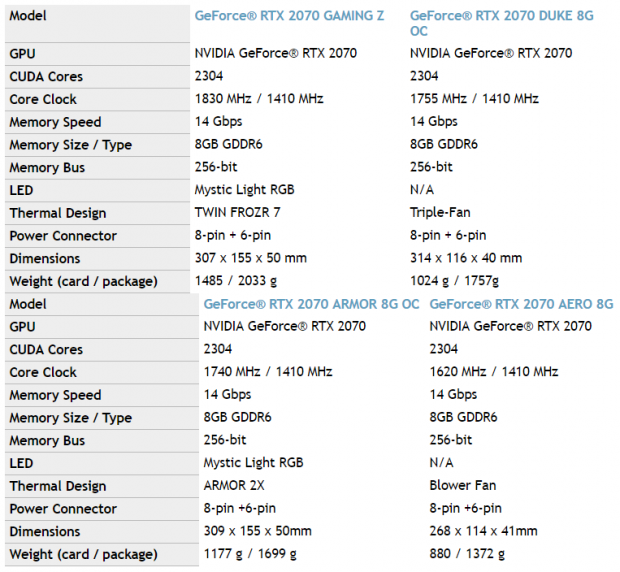
Task: Click the 1830 MHz / 1410 MHz core clock value
Action: click(x=259, y=98)
